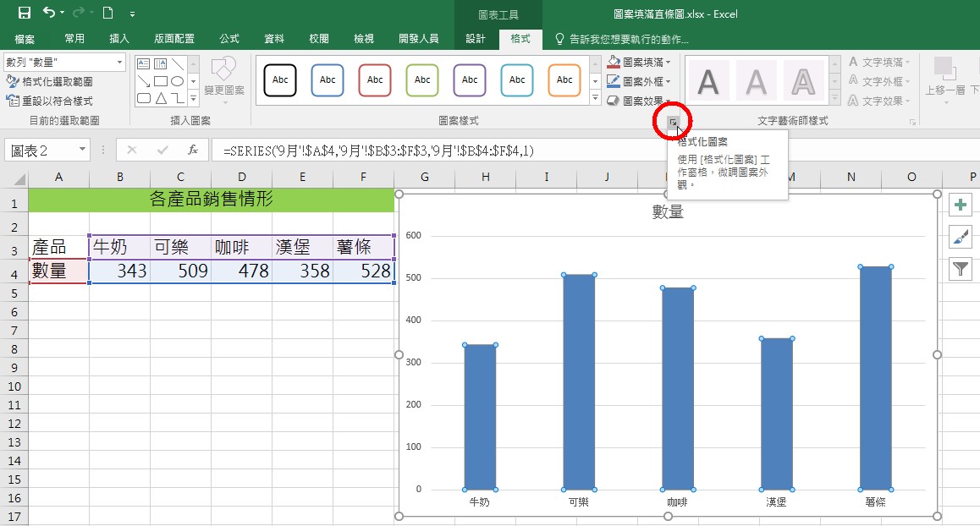
Task: Open the 圖案填滿 dropdown
Action: [639, 63]
